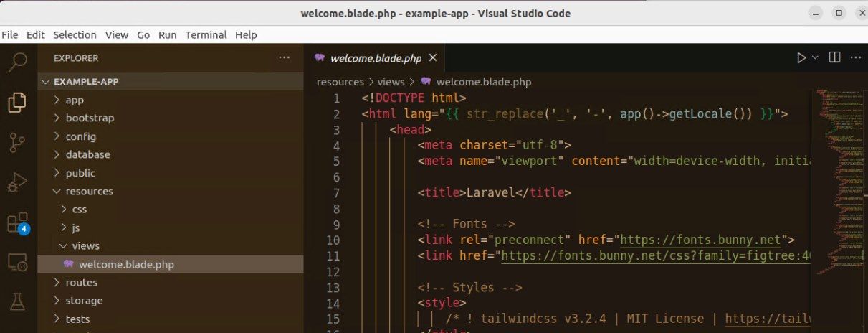The image size is (868, 333).
Task: Open the Remote Explorer view
Action: 17,263
